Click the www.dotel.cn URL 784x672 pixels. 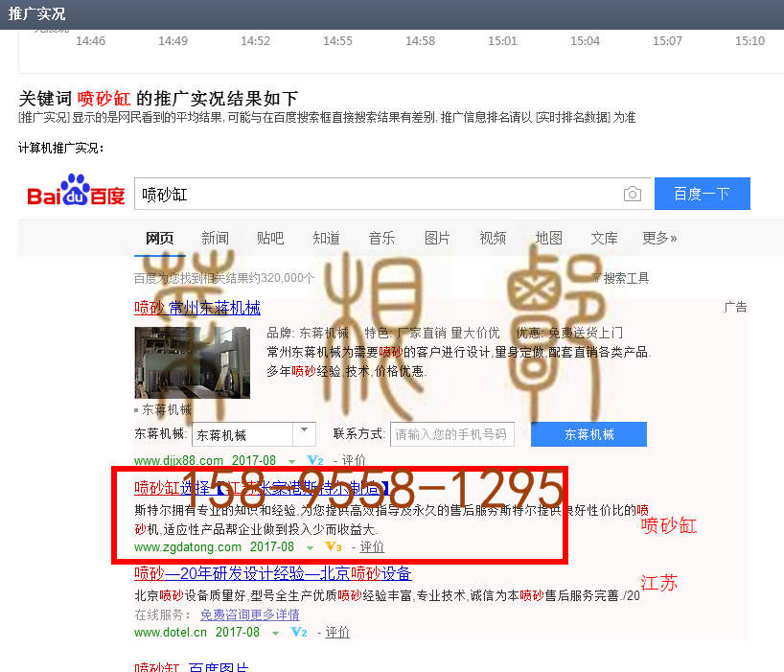171,632
